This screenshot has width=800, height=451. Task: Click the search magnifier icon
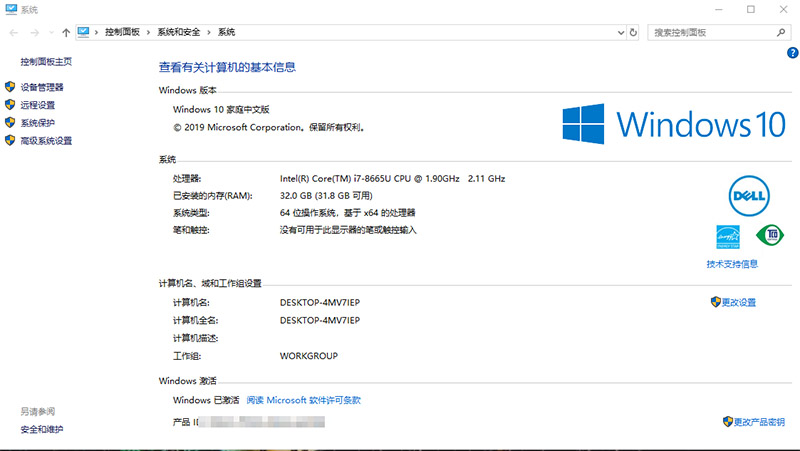click(781, 32)
